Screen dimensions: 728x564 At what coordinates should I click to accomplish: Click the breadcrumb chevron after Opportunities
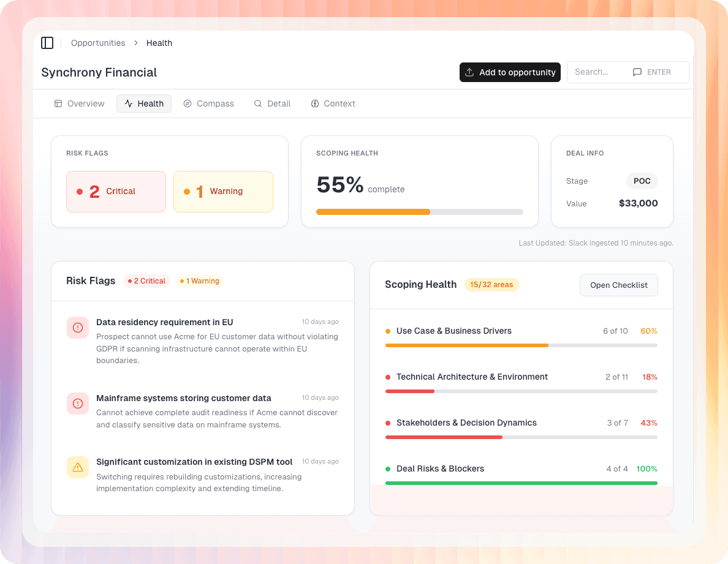[x=136, y=43]
